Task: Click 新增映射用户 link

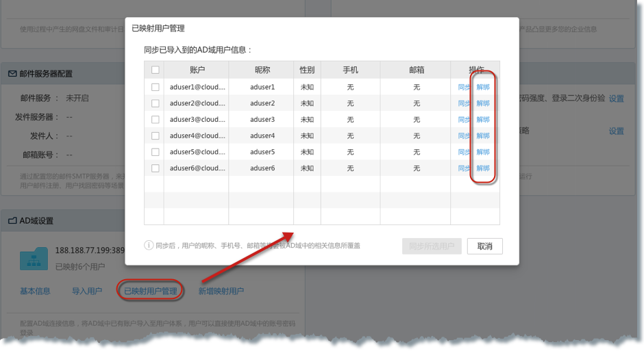Action: click(x=221, y=291)
